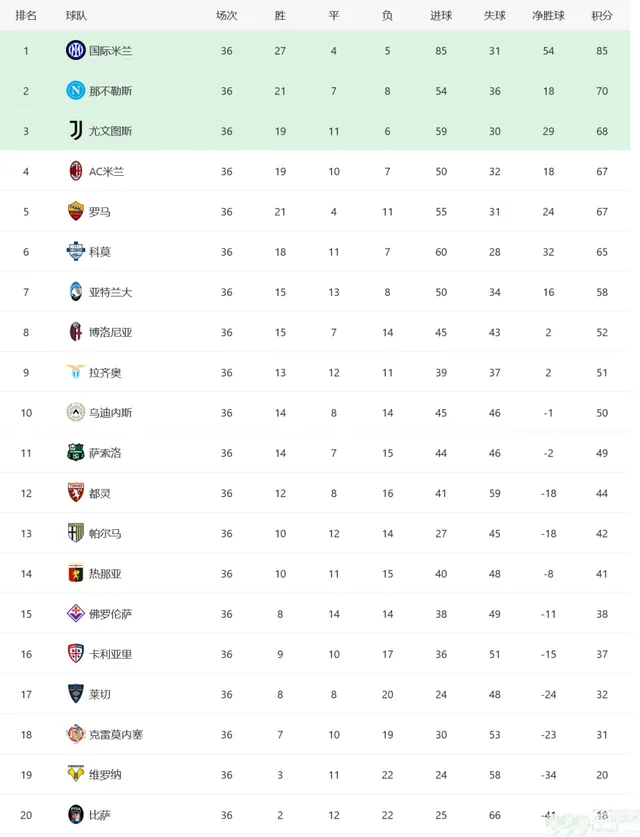Select the 排名 column header

(x=26, y=15)
